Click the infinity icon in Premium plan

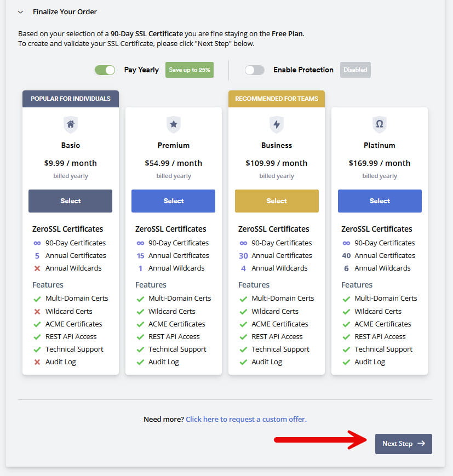coord(140,243)
